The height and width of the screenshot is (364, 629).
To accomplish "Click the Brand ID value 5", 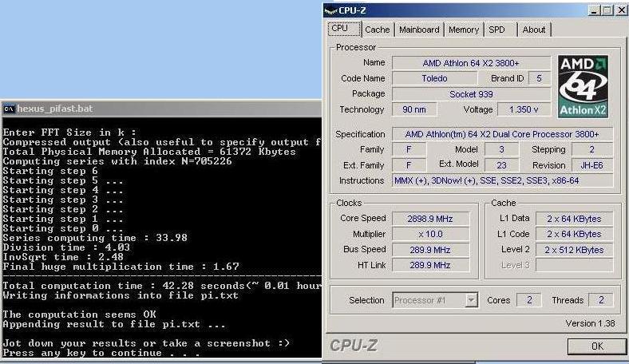I will pos(539,78).
